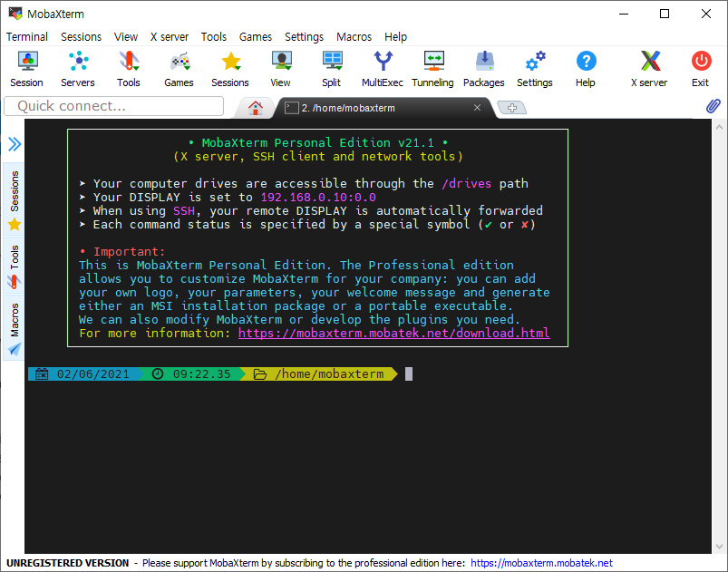Open the Macros menu in the menu bar
Screen dimensions: 728x572
coord(354,36)
